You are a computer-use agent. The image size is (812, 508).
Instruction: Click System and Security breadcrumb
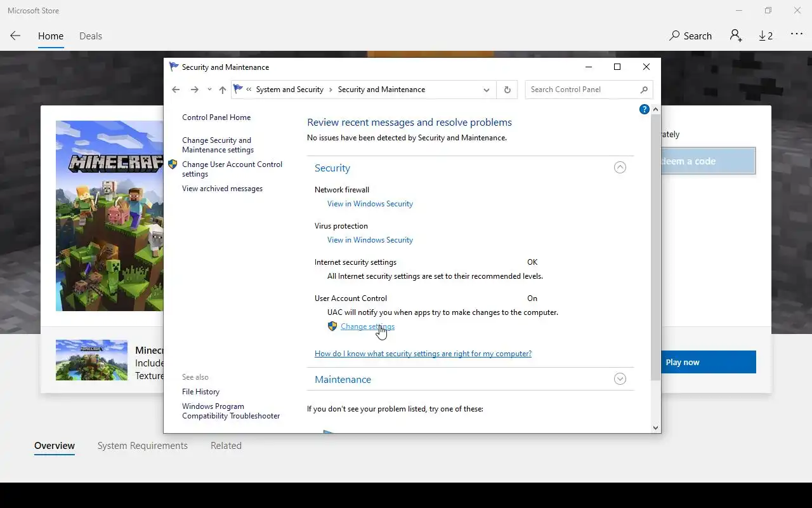tap(289, 90)
